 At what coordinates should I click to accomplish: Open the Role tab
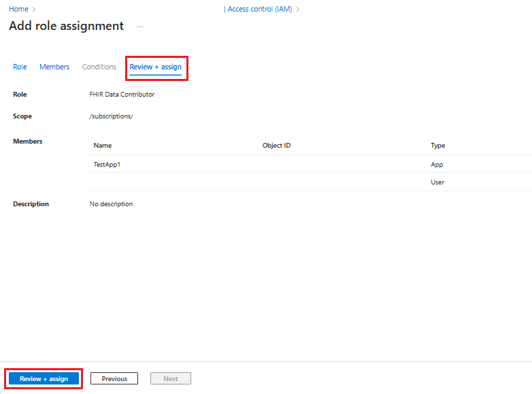coord(20,67)
